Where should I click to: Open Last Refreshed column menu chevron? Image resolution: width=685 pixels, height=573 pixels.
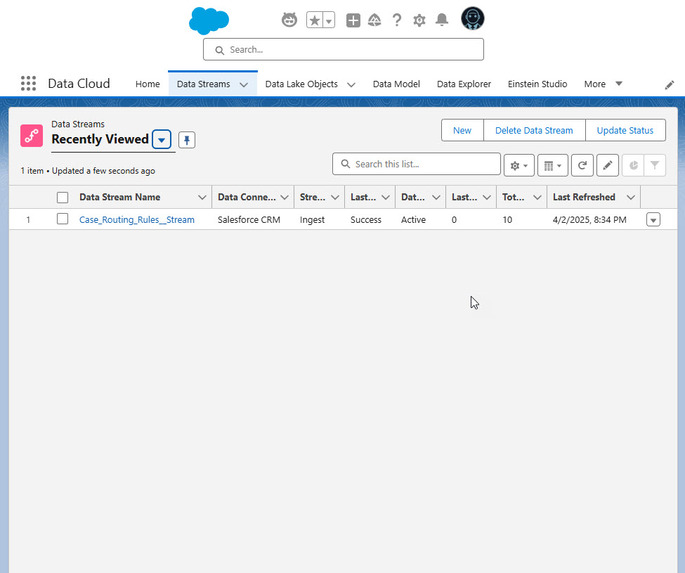click(630, 197)
